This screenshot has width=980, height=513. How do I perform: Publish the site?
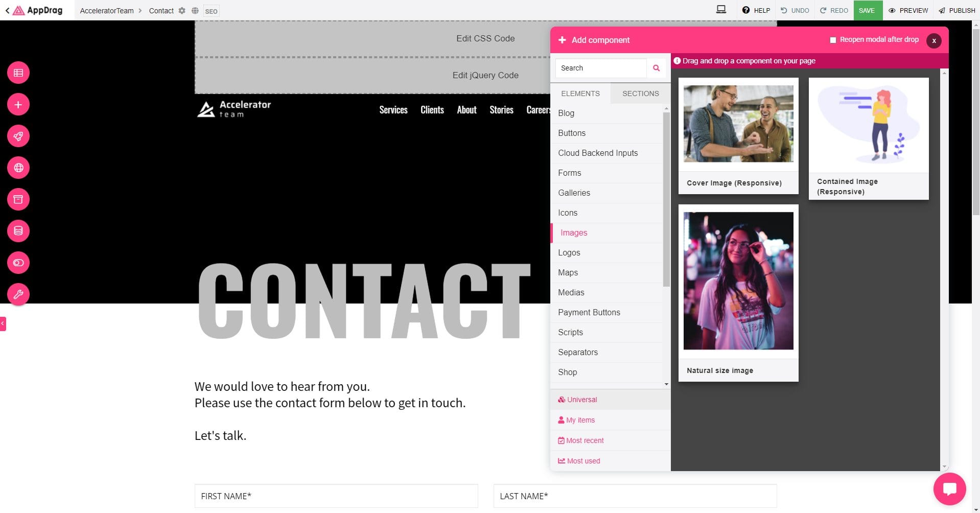957,10
